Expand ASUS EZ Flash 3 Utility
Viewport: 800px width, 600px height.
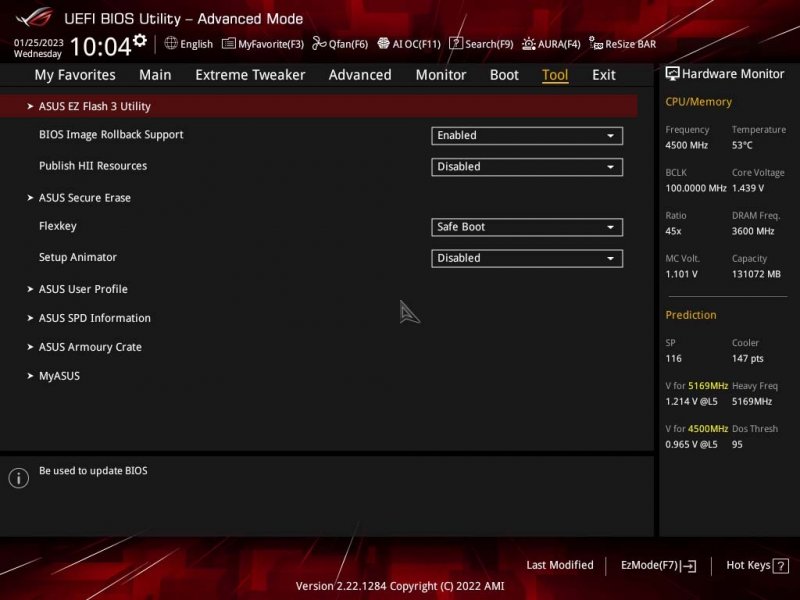tap(318, 106)
